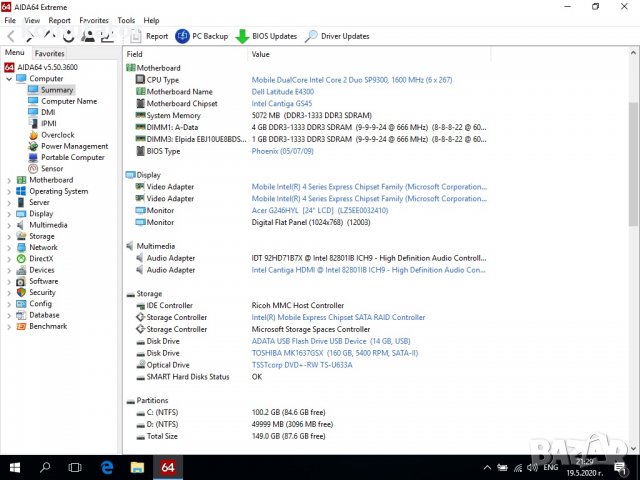Open PC Backup from the toolbar
This screenshot has width=640, height=480.
coord(202,36)
